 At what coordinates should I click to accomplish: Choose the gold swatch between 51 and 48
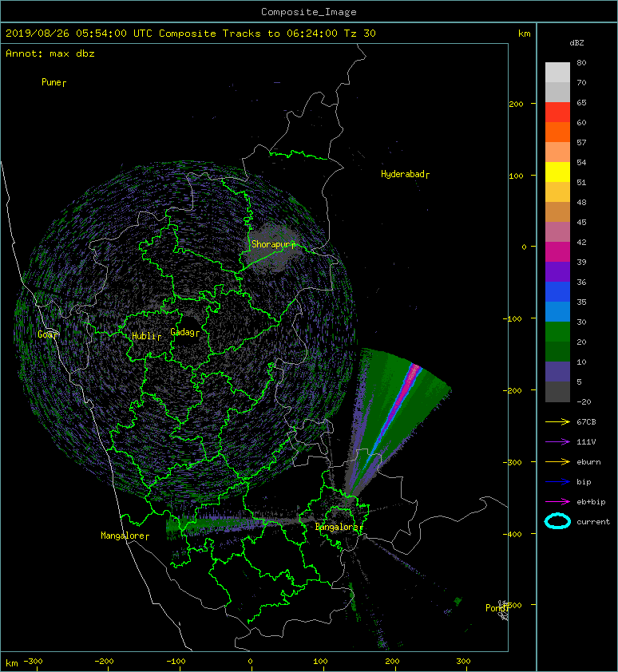pyautogui.click(x=557, y=192)
